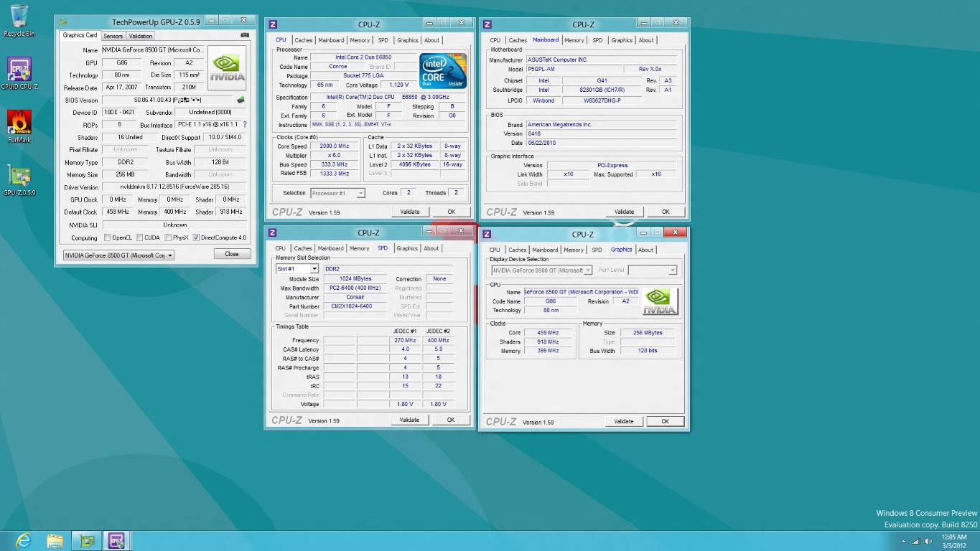Screen dimensions: 980x551
Task: Click the GPU-Z taskbar icon
Action: pyautogui.click(x=87, y=540)
